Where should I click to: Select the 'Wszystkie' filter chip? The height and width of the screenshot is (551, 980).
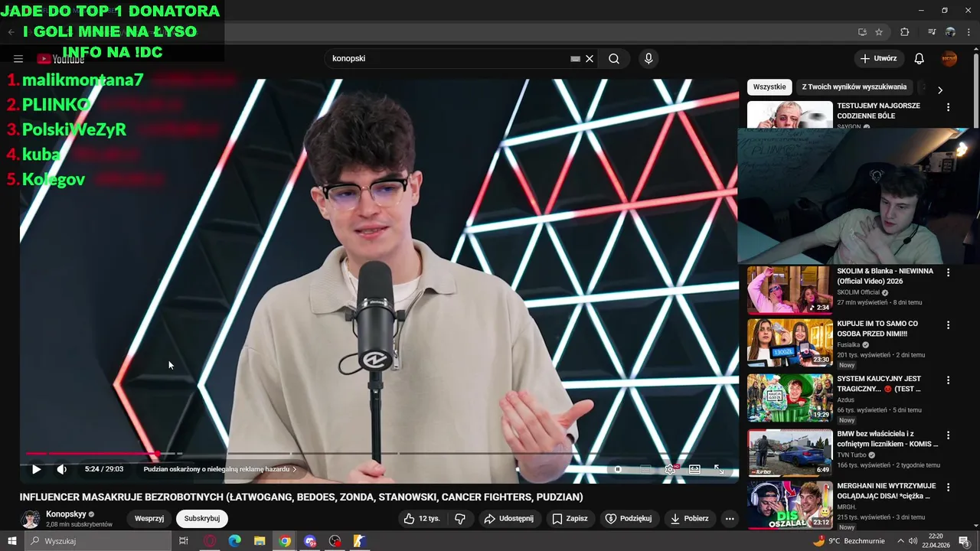coord(769,86)
